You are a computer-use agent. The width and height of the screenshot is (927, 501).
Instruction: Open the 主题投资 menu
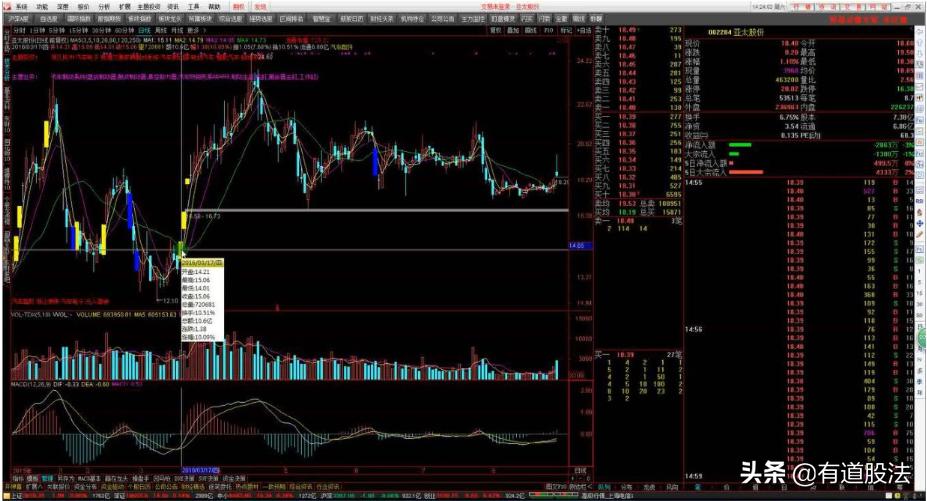[149, 7]
